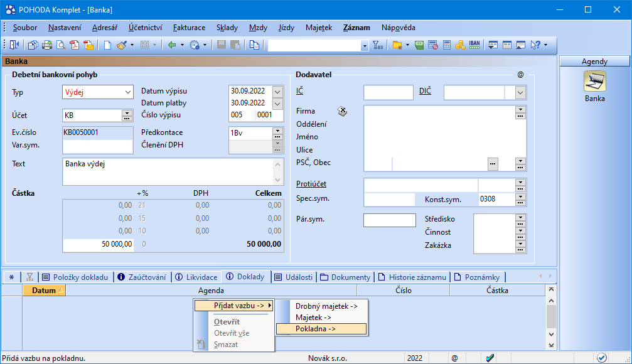
Task: Choose Pokladna -> in the submenu
Action: coord(321,329)
